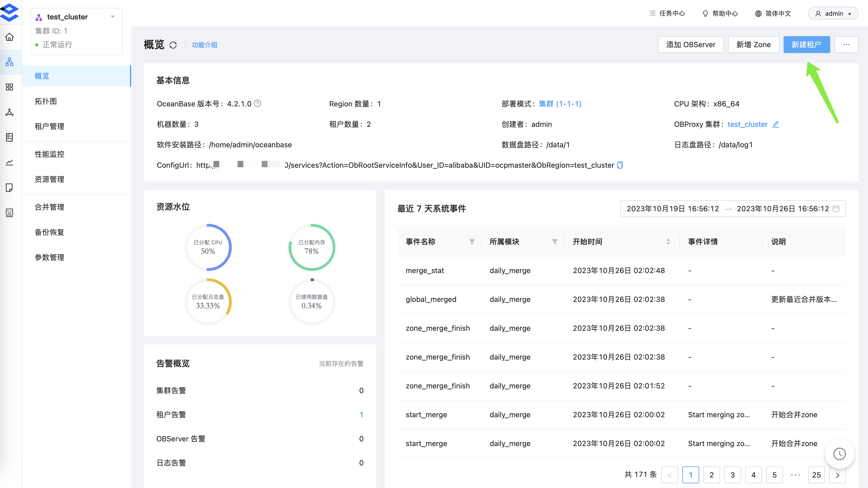
Task: Switch language from Simplified Chinese
Action: 773,13
